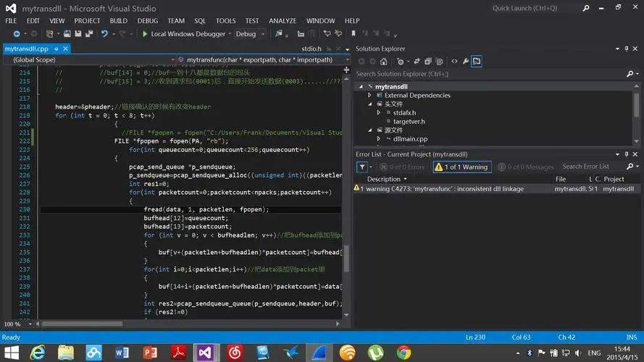Click Collapse All in Solution Explorer toolbar
This screenshot has width=644, height=362.
coord(425,62)
